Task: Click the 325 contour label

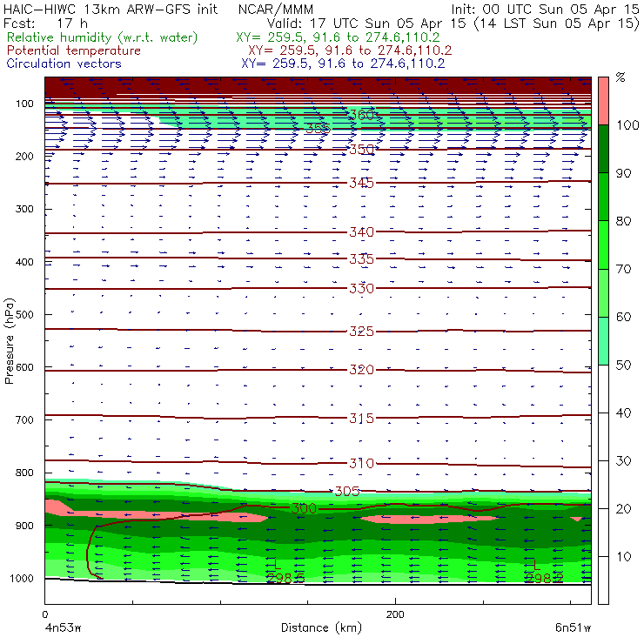Action: pos(362,332)
